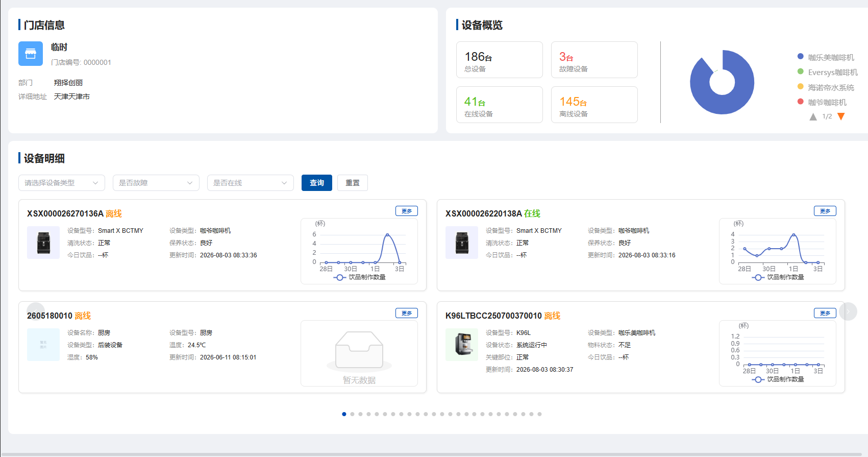
Task: Click the K96L machine thumbnail
Action: [x=462, y=345]
